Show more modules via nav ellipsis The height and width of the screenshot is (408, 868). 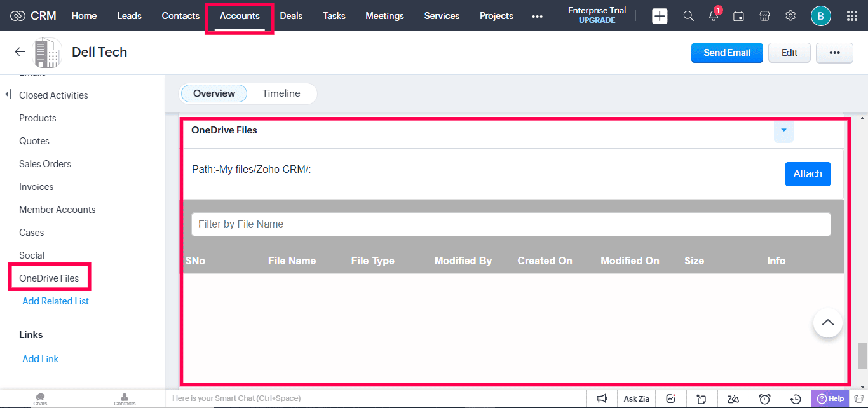click(537, 16)
